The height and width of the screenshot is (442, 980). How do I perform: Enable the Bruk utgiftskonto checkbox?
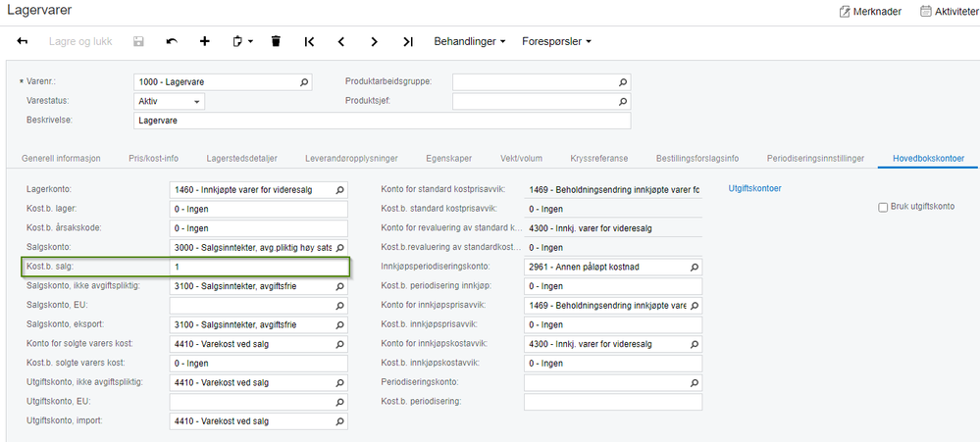(x=883, y=207)
